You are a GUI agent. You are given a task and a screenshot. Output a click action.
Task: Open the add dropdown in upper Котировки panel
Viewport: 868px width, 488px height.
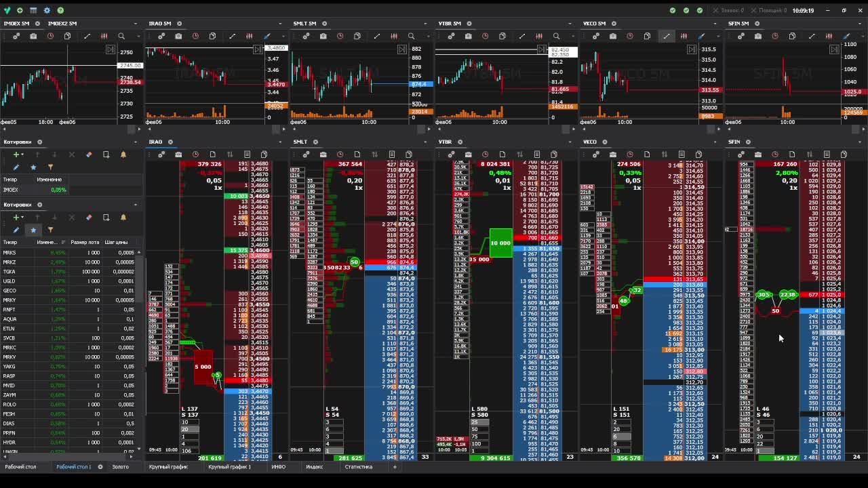18,155
